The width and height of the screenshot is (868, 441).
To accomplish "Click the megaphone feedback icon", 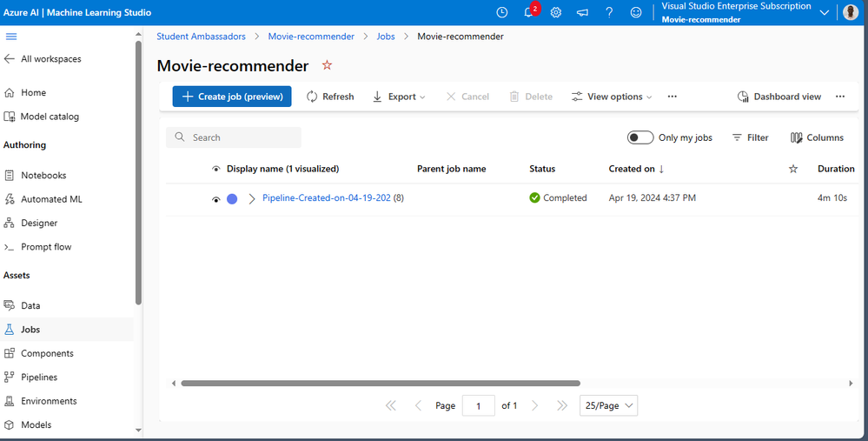I will (582, 12).
